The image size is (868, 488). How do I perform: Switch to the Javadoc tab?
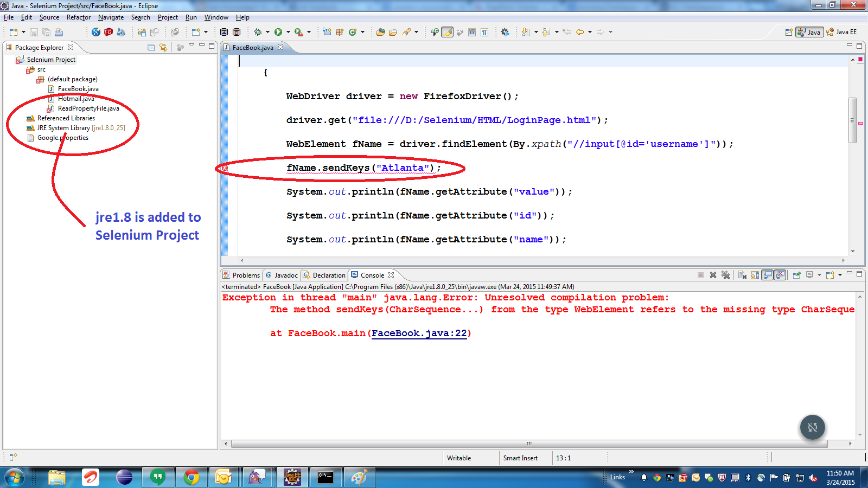[x=282, y=275]
